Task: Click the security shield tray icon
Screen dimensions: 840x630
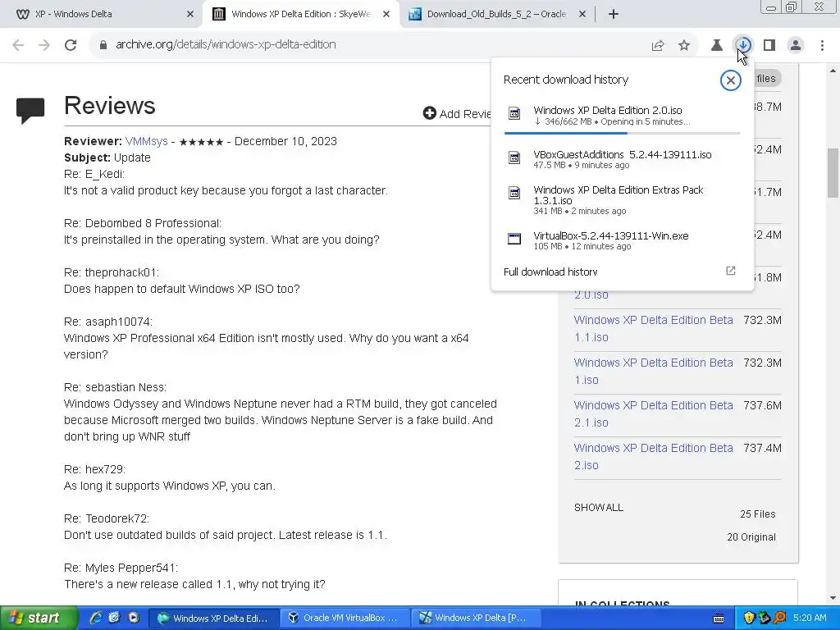Action: tap(749, 619)
